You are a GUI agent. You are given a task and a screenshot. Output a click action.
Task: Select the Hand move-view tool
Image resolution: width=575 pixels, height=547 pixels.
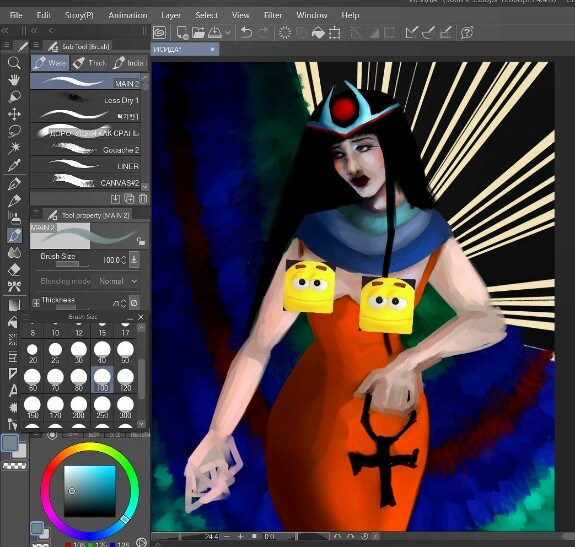[x=14, y=80]
